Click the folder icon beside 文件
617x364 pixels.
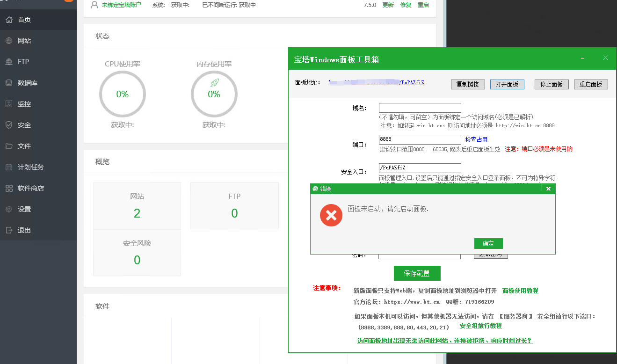pos(9,146)
